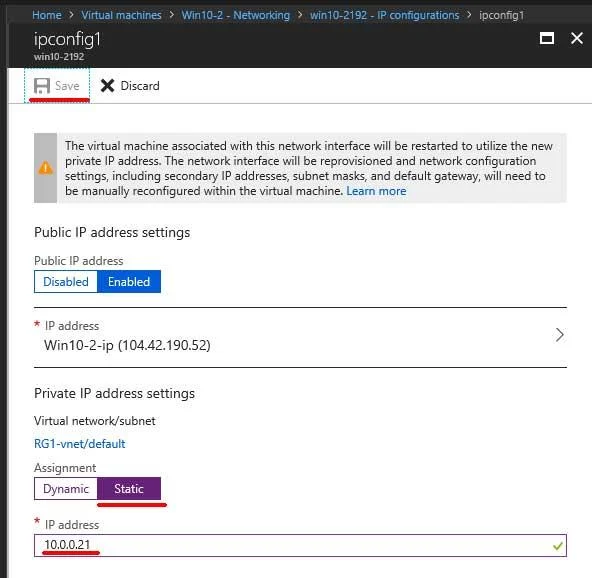The height and width of the screenshot is (578, 592).
Task: Set Public IP address to Enabled
Action: point(129,282)
